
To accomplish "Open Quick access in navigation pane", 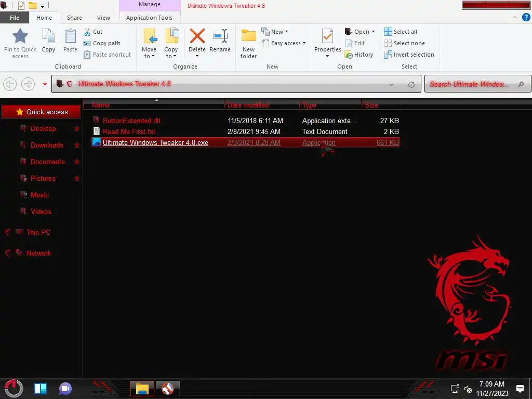I will point(41,112).
